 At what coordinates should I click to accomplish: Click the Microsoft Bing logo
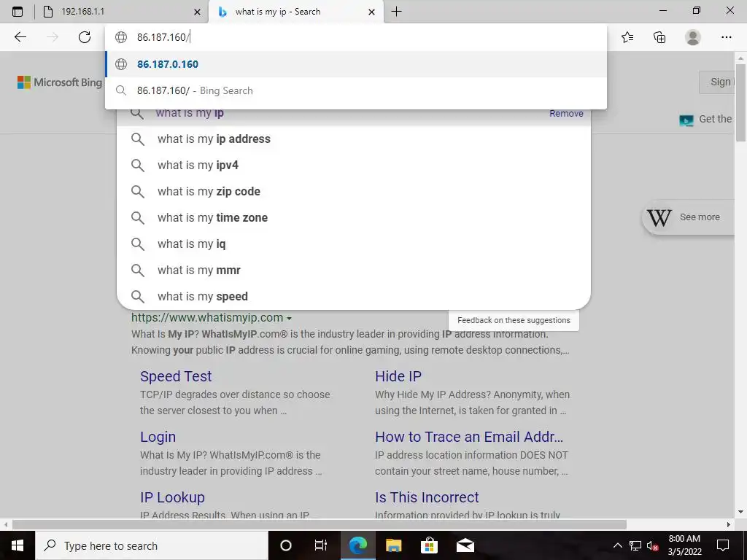click(60, 82)
